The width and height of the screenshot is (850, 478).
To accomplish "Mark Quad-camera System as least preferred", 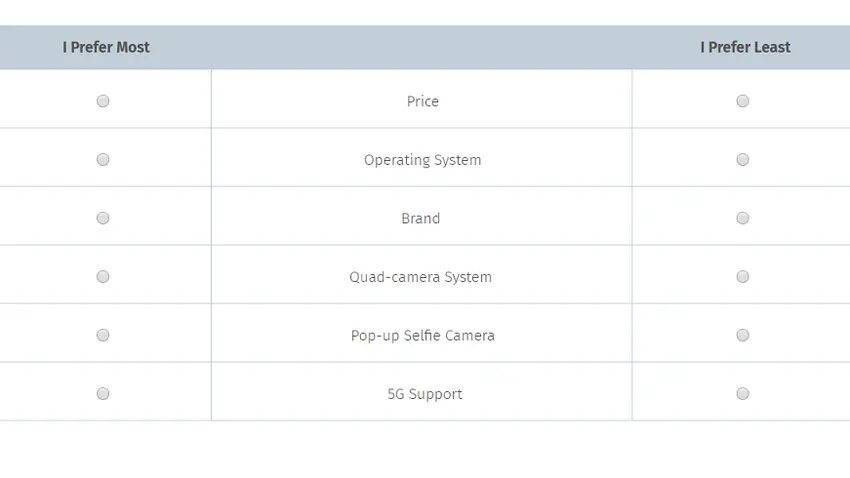I will pos(742,277).
